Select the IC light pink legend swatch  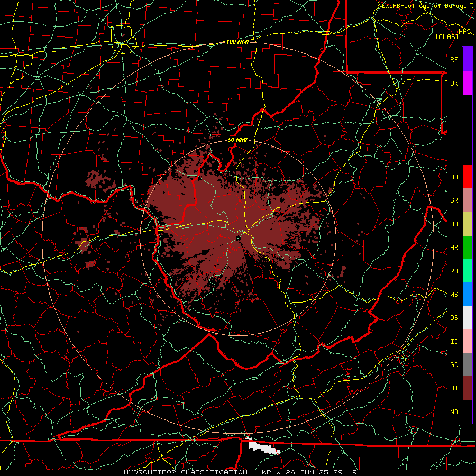467,341
